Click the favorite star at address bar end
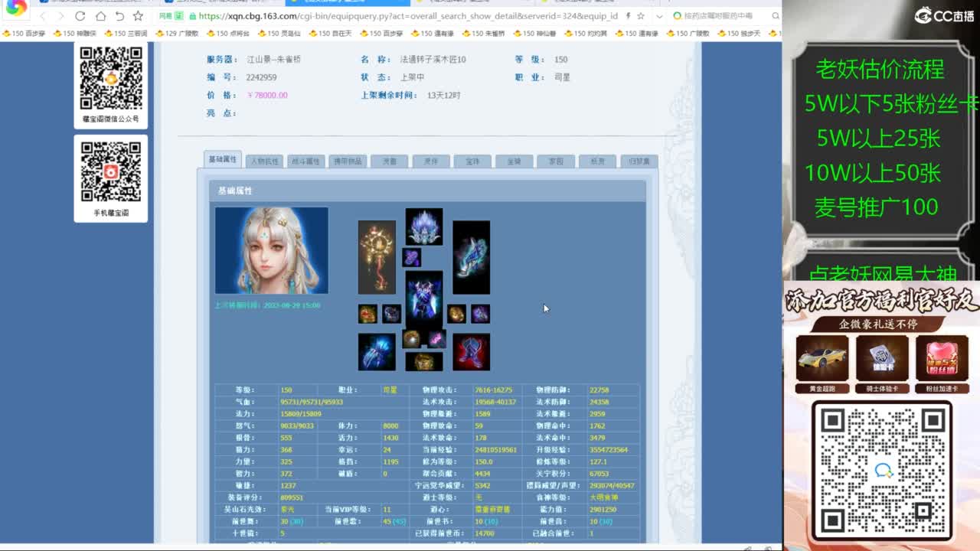 coord(640,16)
